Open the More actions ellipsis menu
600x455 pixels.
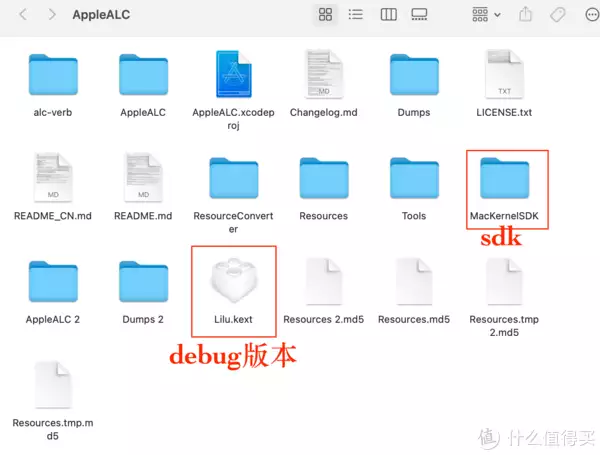click(592, 15)
